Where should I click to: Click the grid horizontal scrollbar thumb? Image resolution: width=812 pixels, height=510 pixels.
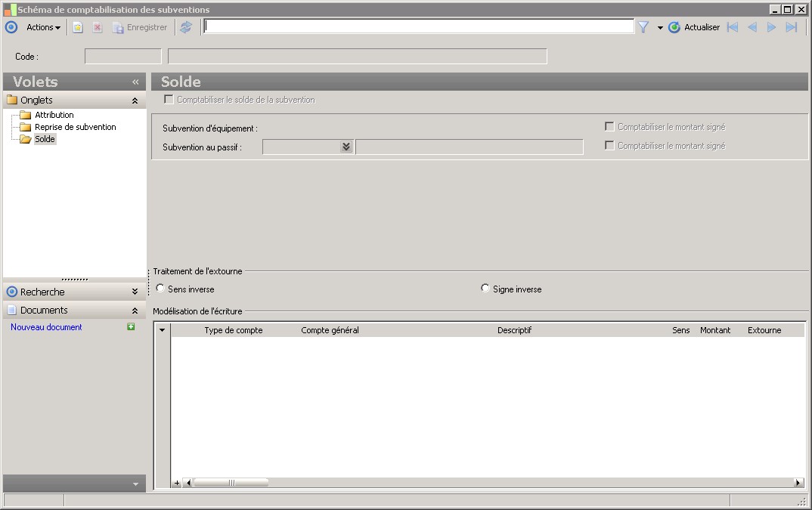[231, 483]
